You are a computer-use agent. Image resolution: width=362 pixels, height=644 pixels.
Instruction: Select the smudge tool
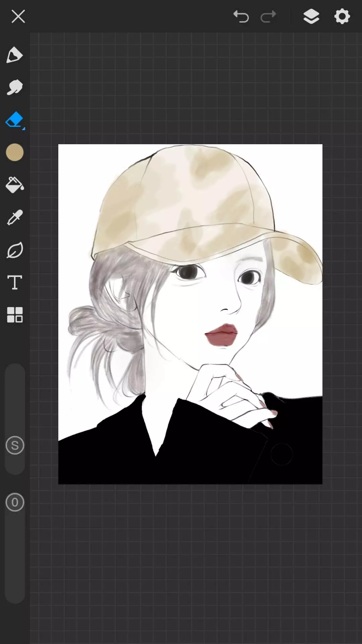15,88
